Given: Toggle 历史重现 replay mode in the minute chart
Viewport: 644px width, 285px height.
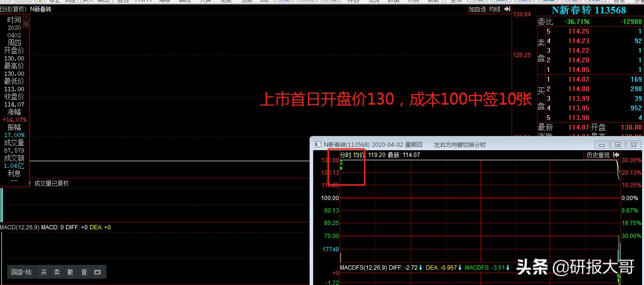Looking at the screenshot, I should 597,155.
